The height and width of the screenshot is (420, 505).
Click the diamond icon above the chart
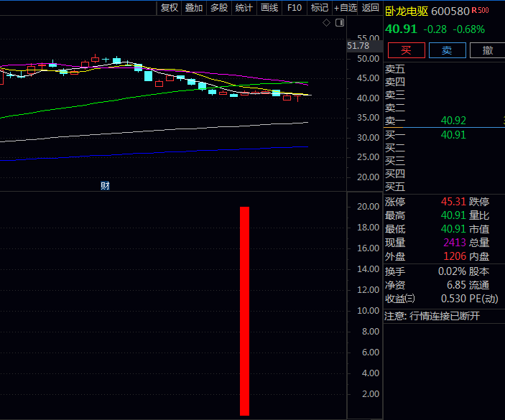coord(326,23)
